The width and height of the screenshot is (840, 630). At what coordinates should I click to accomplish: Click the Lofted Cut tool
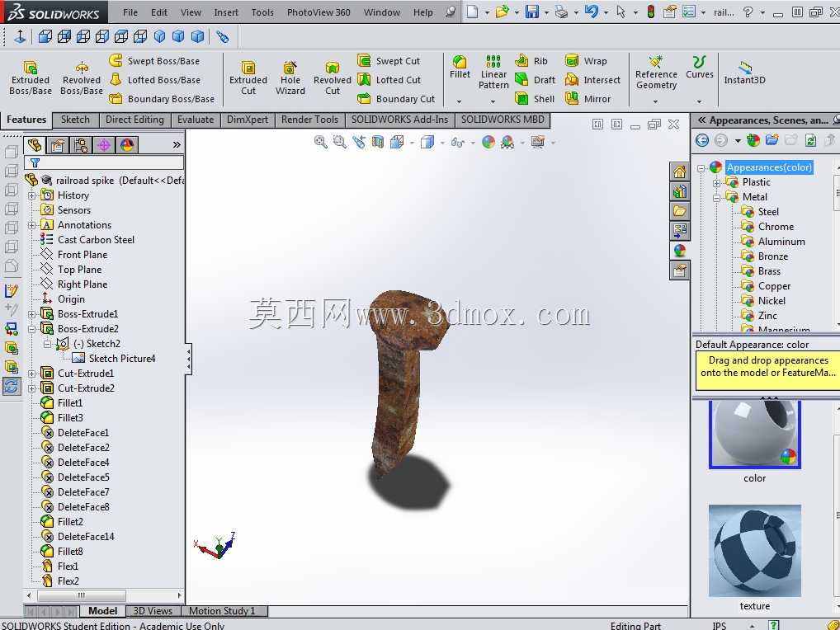coord(389,80)
